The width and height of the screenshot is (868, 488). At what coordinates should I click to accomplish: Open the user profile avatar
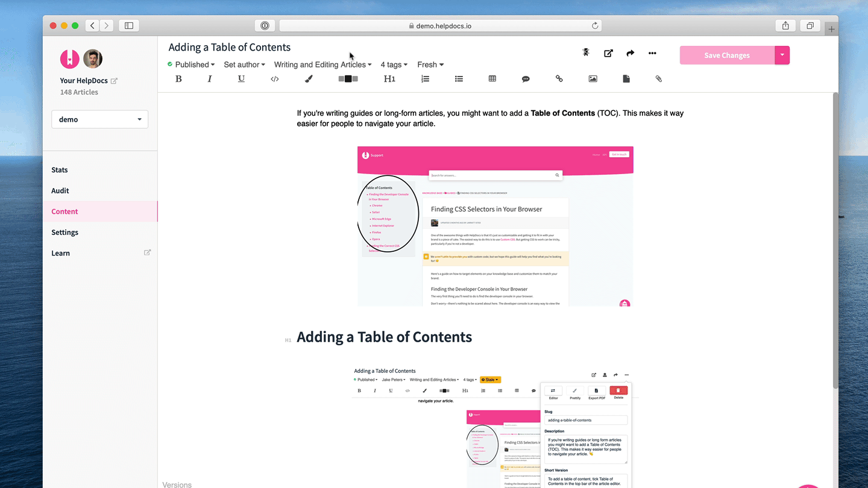point(93,58)
